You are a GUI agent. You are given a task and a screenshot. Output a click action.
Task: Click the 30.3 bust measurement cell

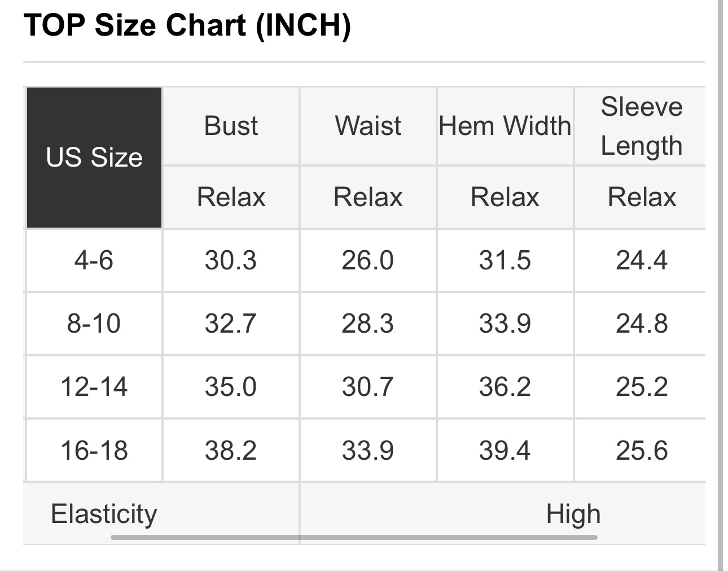click(x=231, y=260)
